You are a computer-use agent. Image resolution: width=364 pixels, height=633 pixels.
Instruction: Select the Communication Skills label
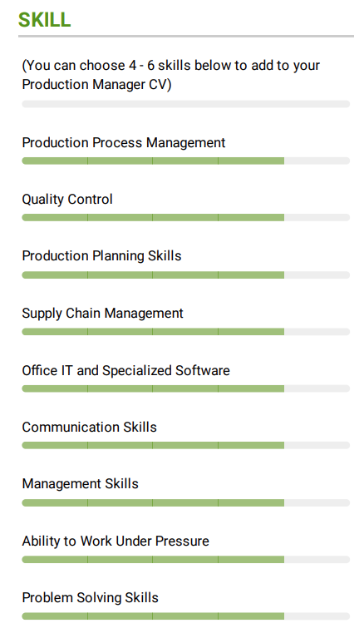[89, 427]
